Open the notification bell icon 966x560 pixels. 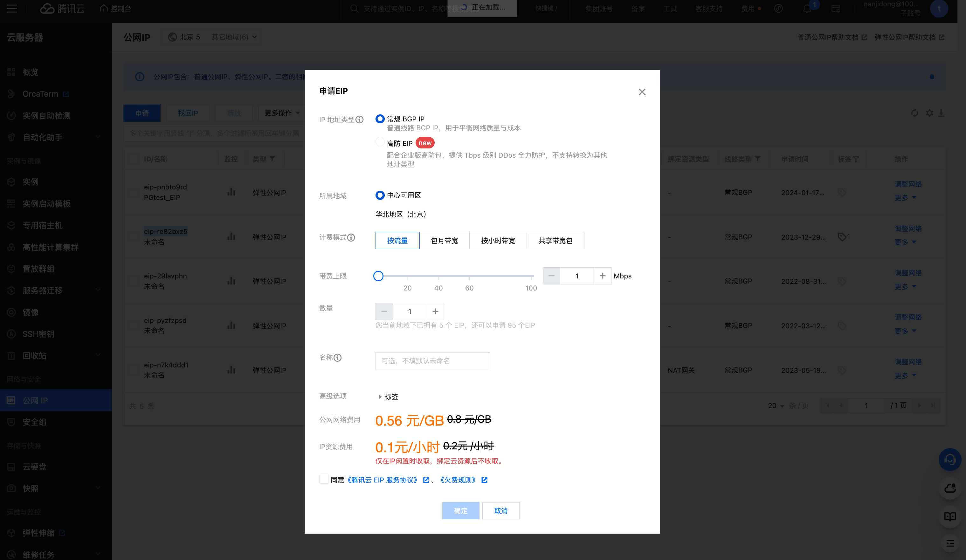click(x=807, y=9)
